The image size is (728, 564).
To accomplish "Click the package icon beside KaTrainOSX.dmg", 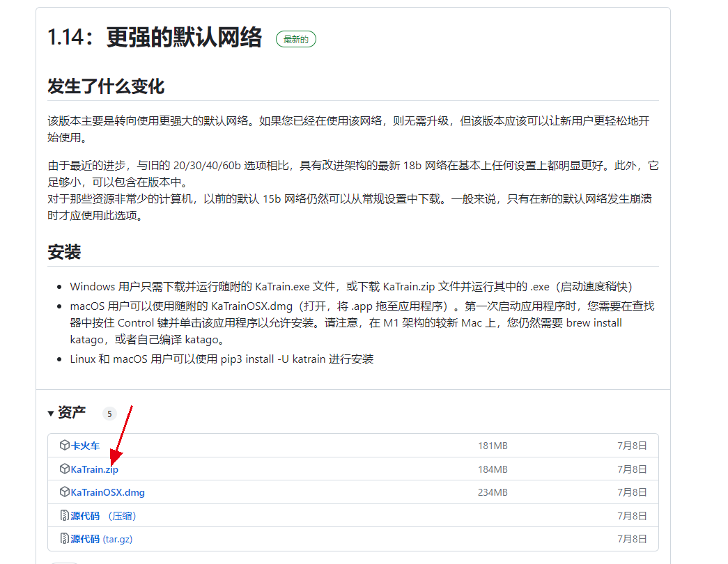I will [65, 492].
